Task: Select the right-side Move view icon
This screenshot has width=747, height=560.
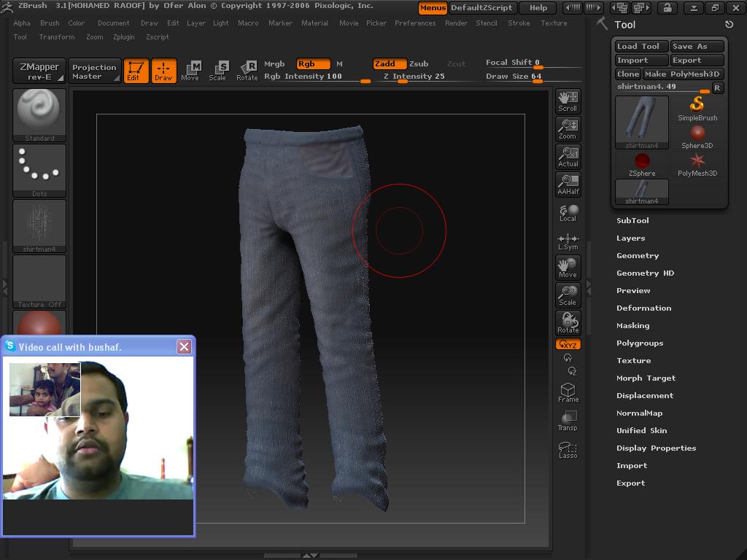Action: [568, 268]
